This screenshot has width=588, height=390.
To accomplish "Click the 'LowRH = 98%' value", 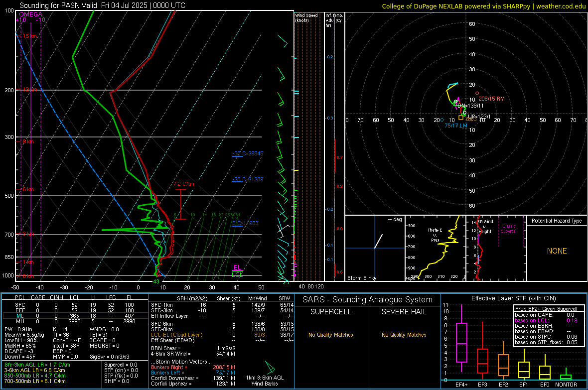I will click(20, 340).
